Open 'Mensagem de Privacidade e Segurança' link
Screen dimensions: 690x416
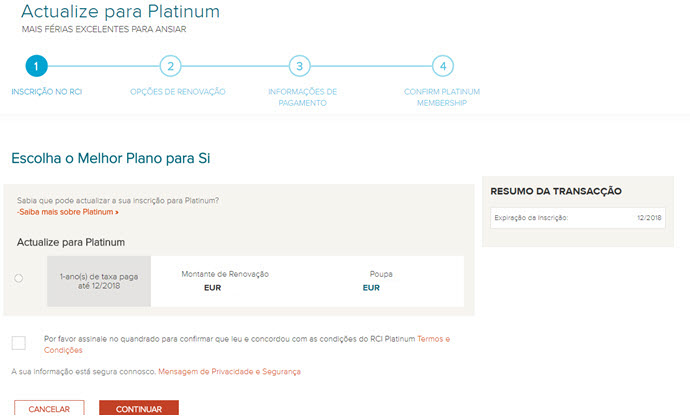[229, 372]
